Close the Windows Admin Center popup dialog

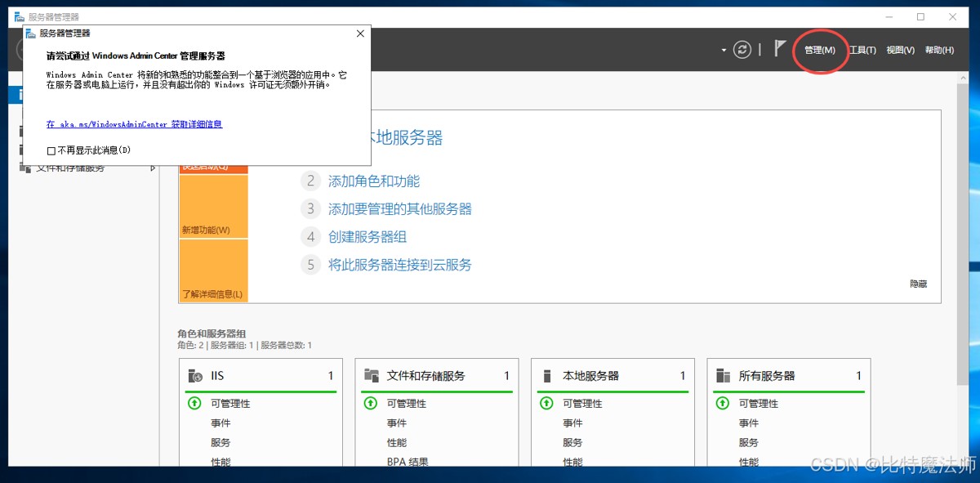point(360,34)
